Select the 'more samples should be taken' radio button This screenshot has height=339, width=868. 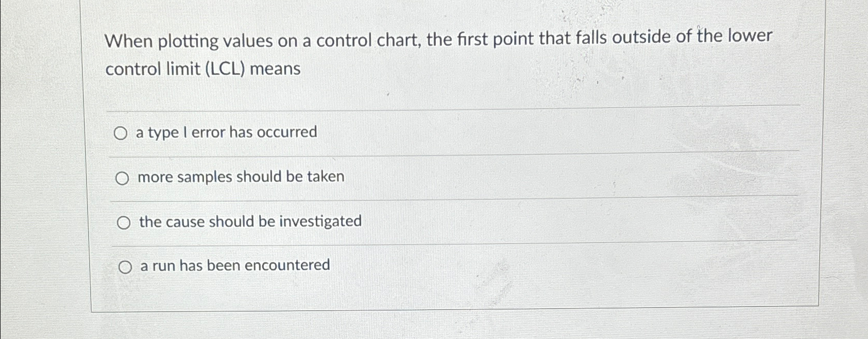(122, 178)
